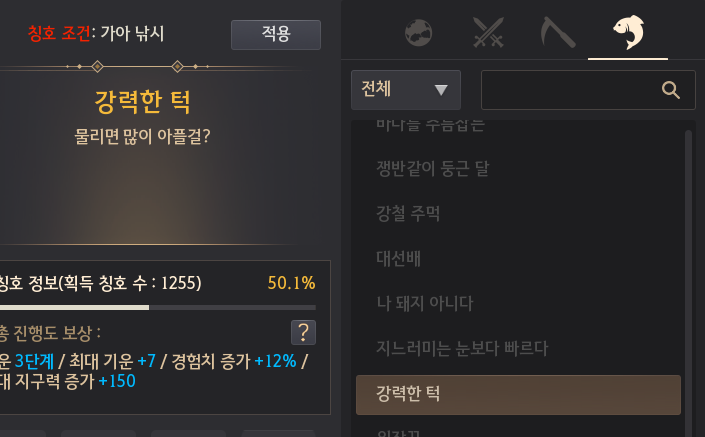Click the 50.1% title progress bar
This screenshot has width=705, height=437.
click(158, 308)
